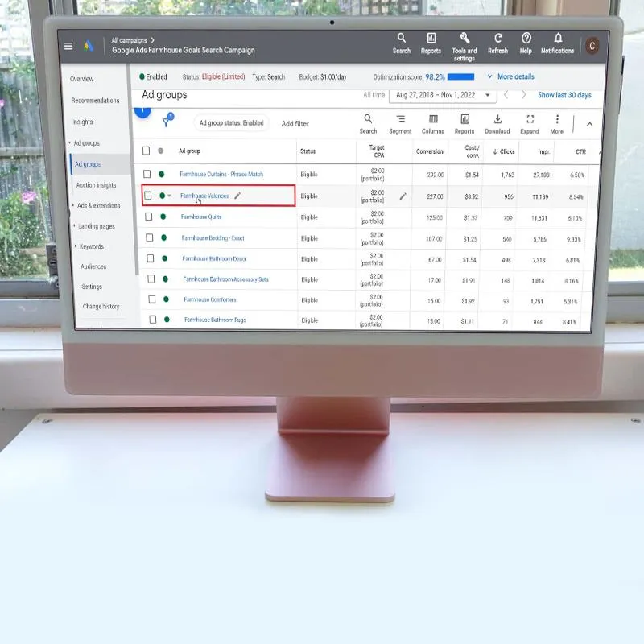Tick the Farmhouse Valances row checkbox

pos(147,196)
